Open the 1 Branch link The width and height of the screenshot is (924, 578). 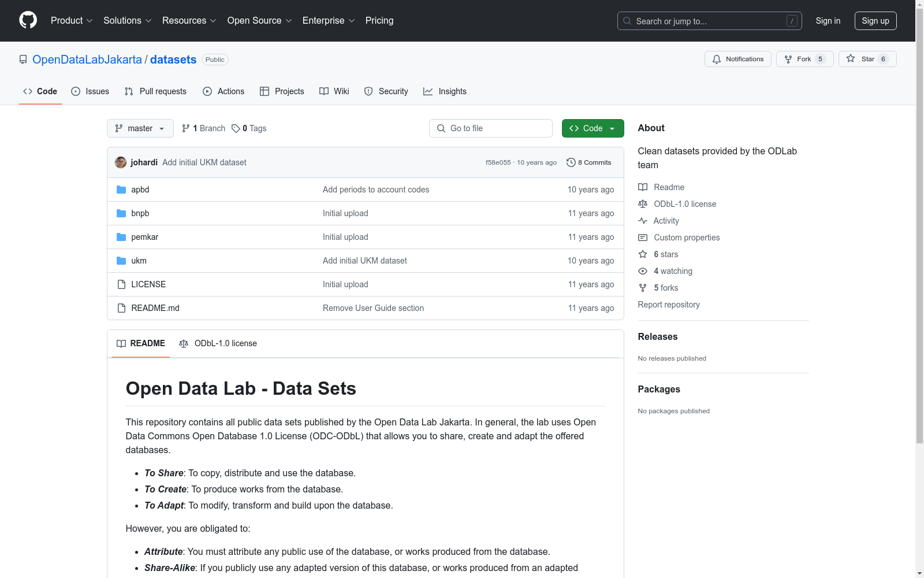tap(203, 128)
